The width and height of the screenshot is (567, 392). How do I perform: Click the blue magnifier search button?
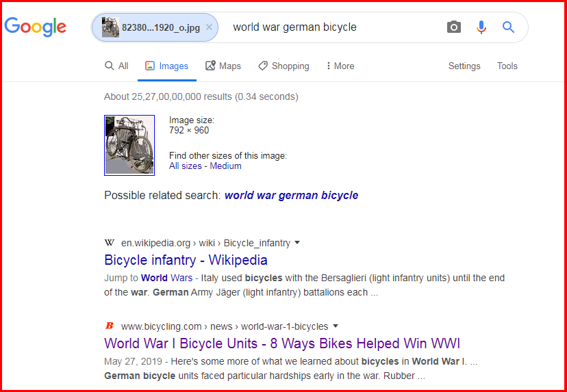coord(508,27)
